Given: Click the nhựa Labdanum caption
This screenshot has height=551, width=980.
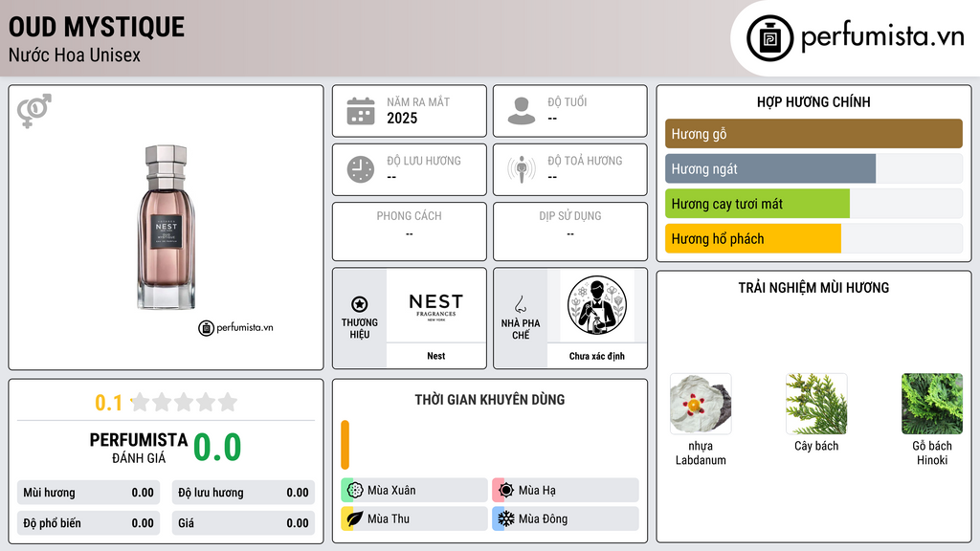Looking at the screenshot, I should click(x=701, y=452).
